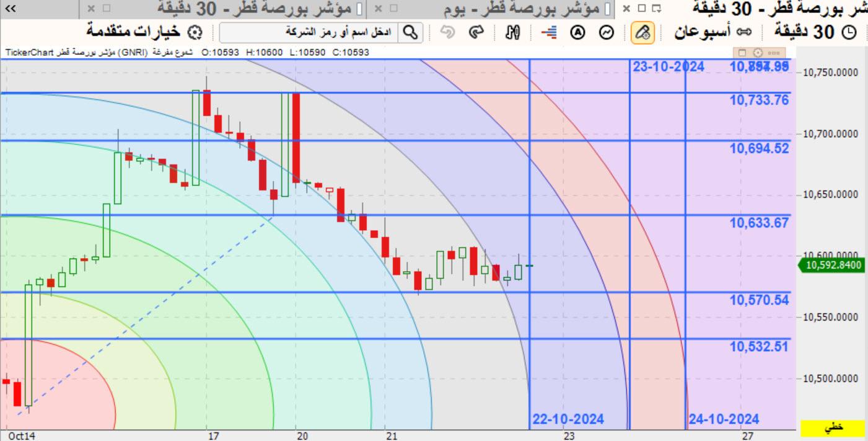Close the leftmost 30 دقيقة tab
The width and height of the screenshot is (868, 441).
91,9
